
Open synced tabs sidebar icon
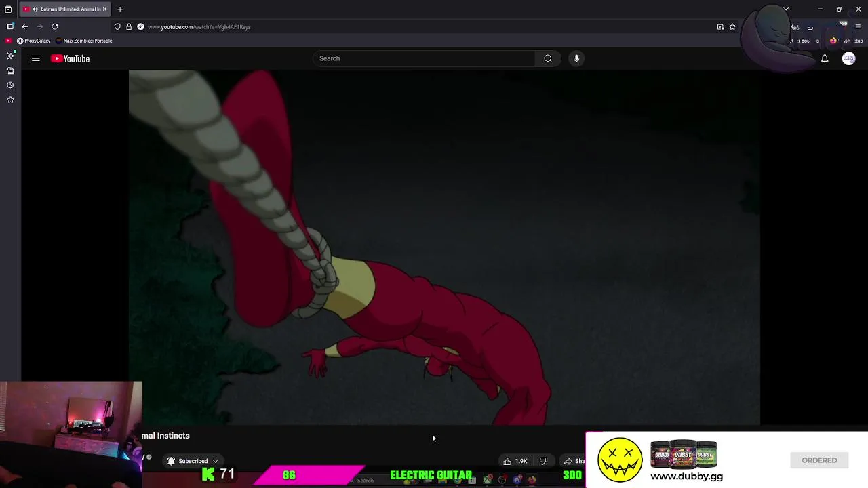point(10,70)
